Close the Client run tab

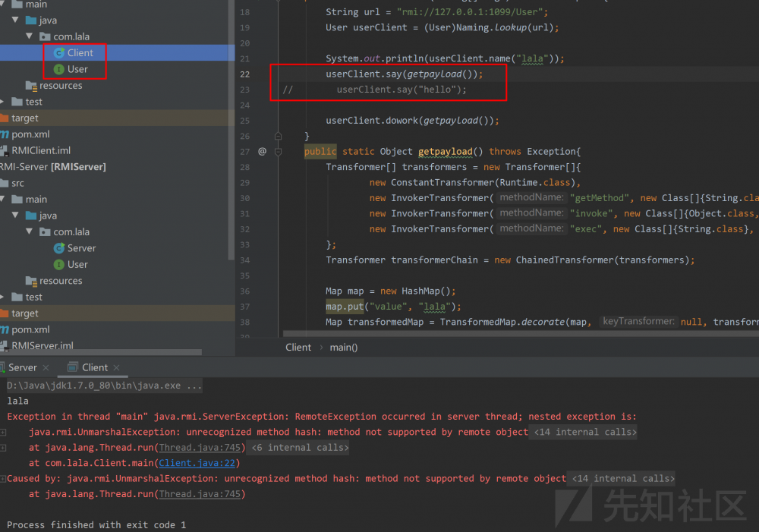tap(116, 368)
